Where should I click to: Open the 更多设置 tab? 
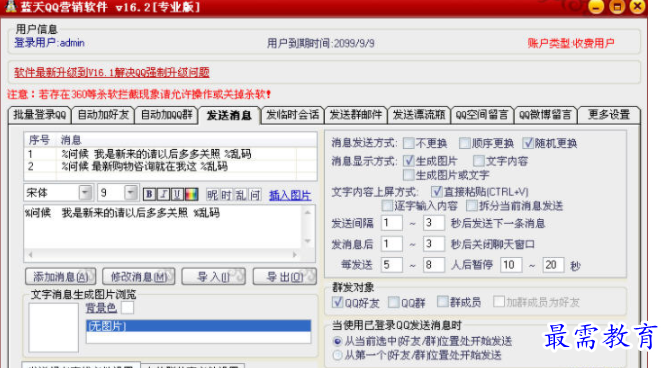pos(609,115)
